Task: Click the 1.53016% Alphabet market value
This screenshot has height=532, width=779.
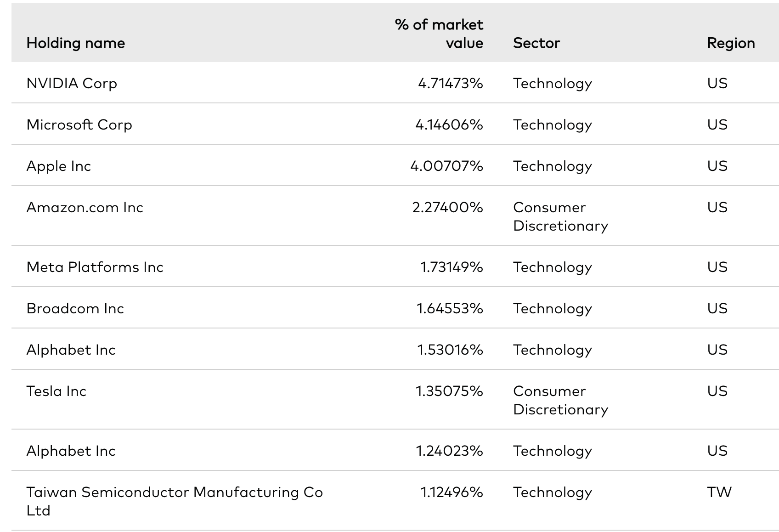Action: (450, 350)
